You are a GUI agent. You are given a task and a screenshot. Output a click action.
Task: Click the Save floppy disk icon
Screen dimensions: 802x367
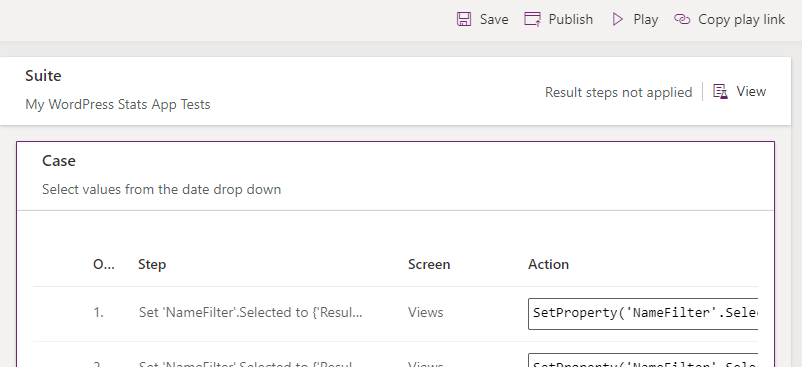[x=464, y=19]
